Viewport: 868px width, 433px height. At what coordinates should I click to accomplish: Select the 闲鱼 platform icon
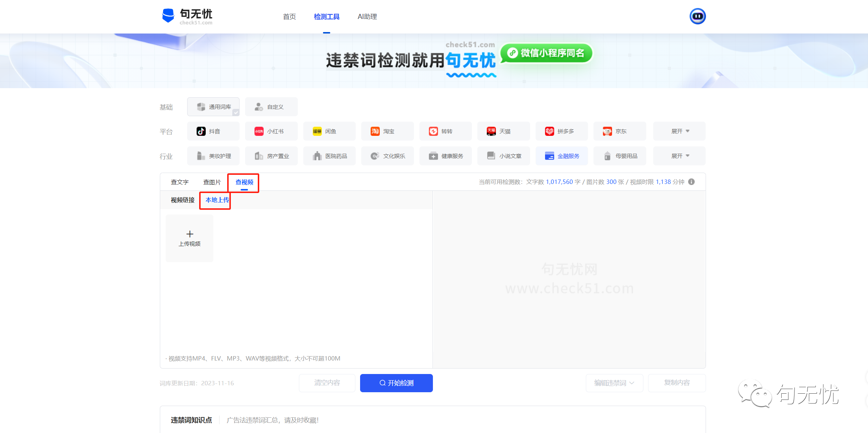click(x=317, y=131)
